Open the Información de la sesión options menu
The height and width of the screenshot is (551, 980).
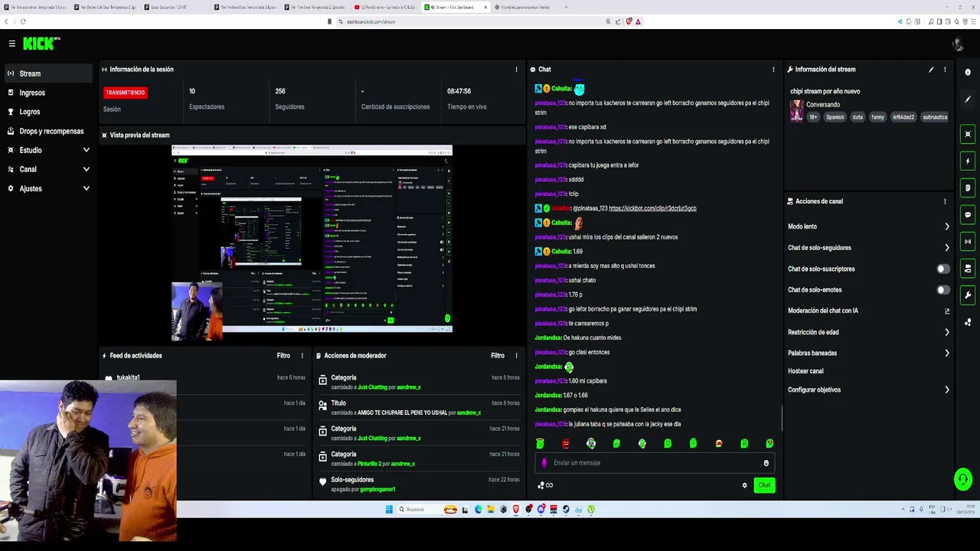pos(516,70)
